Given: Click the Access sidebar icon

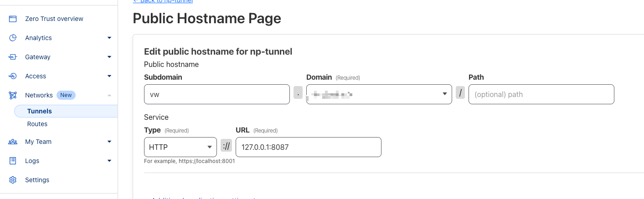Looking at the screenshot, I should (13, 76).
